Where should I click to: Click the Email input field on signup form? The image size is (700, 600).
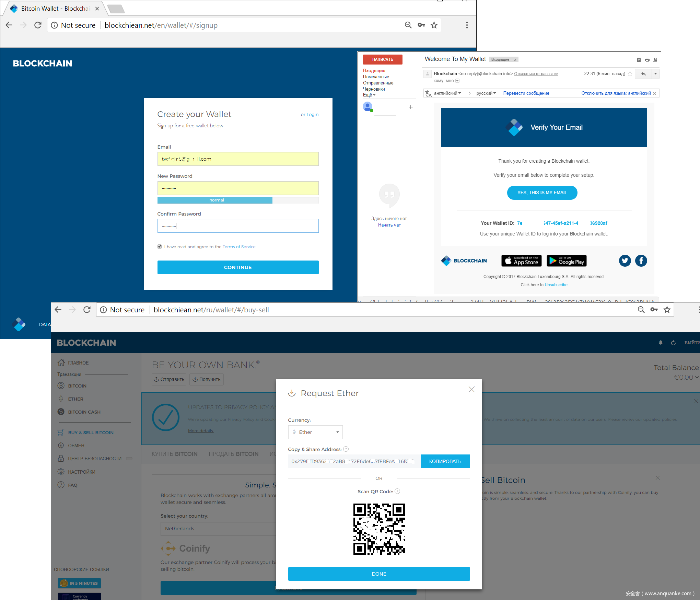pyautogui.click(x=238, y=159)
